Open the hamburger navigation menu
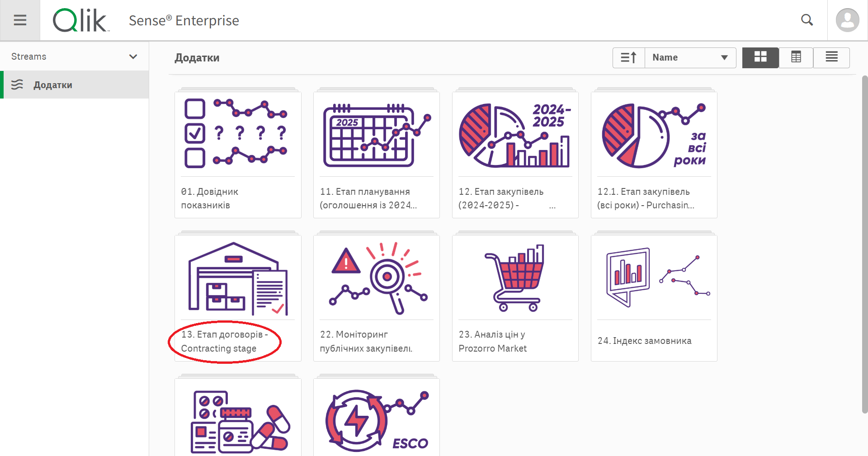The height and width of the screenshot is (456, 868). (x=20, y=20)
